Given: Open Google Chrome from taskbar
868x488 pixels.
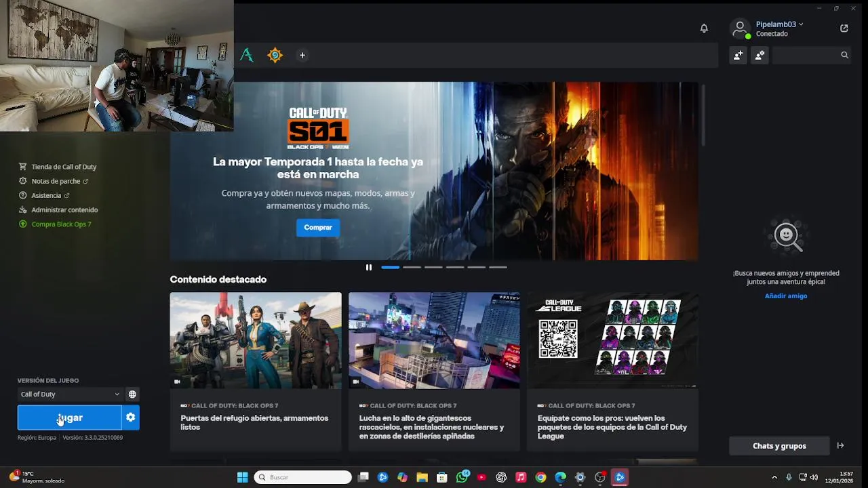Looking at the screenshot, I should pos(540,477).
